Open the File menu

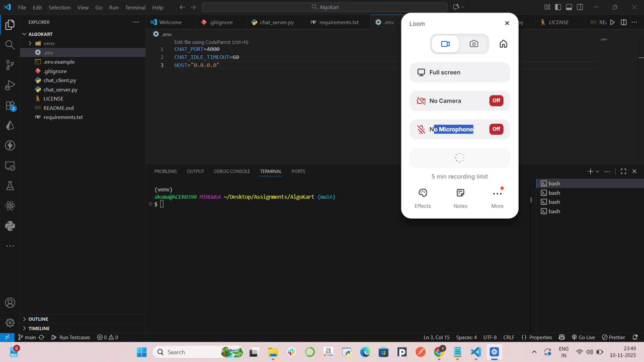pos(22,8)
